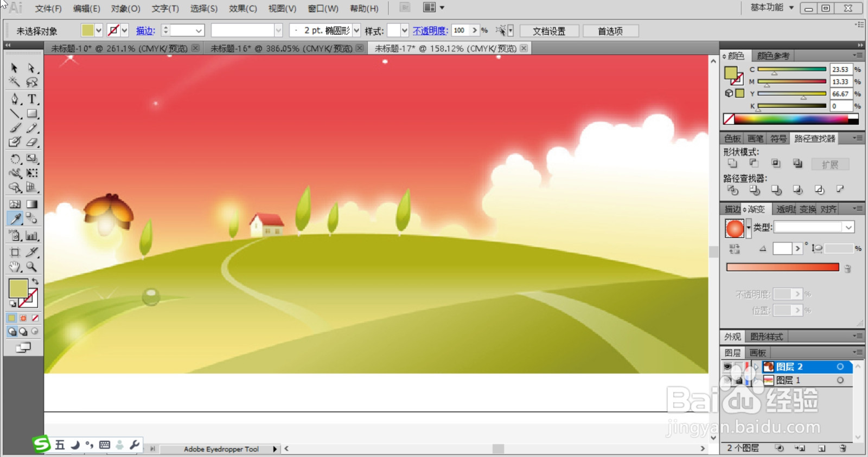Select the Blend tool
This screenshot has height=457, width=868.
pos(32,218)
